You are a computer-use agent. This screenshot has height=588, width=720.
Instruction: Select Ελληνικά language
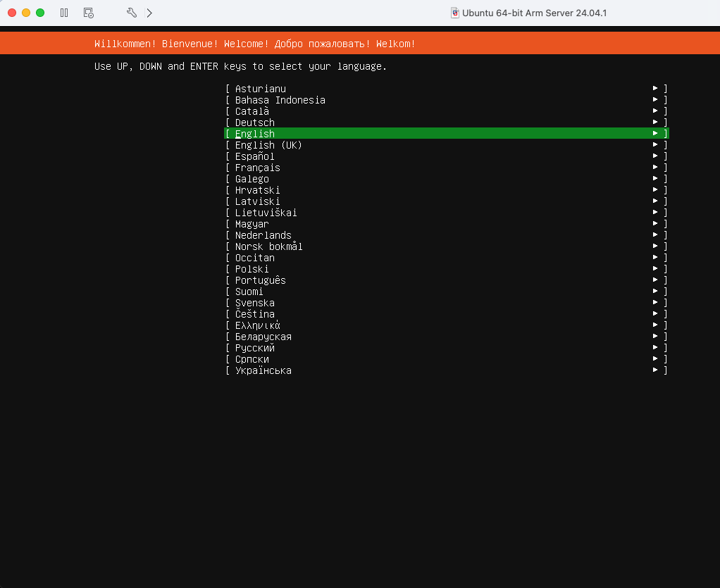[447, 325]
